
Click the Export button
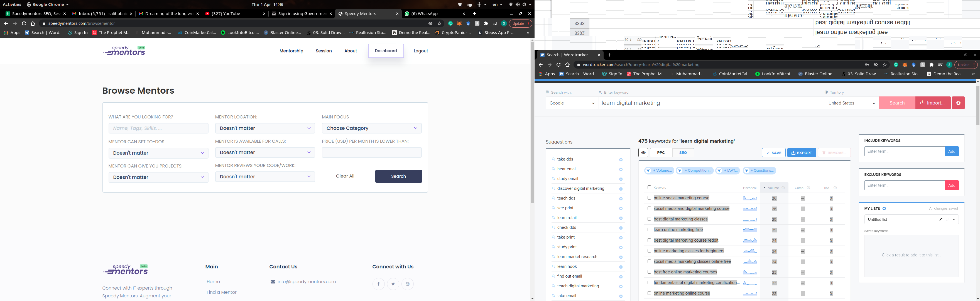click(802, 153)
